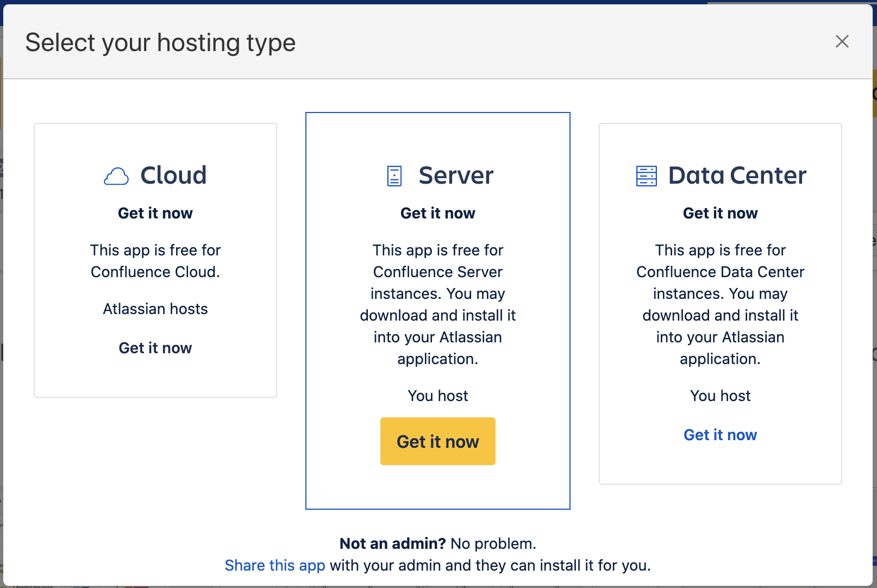Click the Select your hosting type title

[160, 42]
